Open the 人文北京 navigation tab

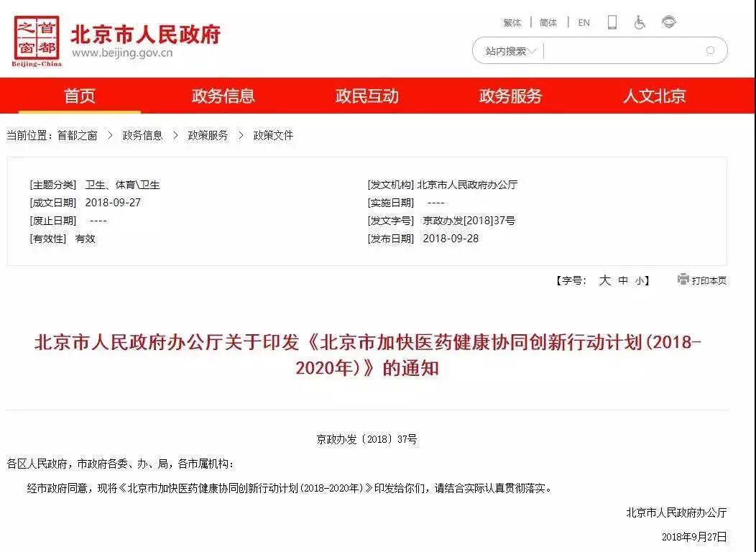click(654, 96)
